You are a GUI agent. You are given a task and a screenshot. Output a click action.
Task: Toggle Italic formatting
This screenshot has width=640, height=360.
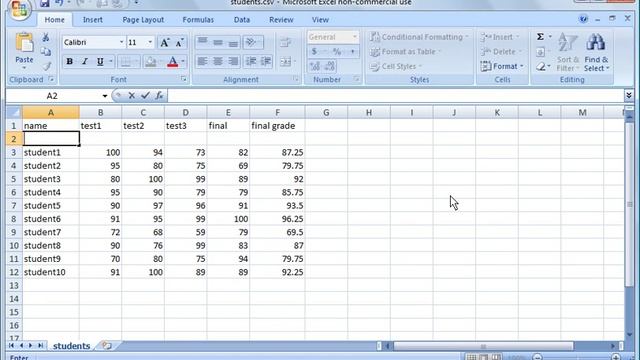[x=84, y=62]
